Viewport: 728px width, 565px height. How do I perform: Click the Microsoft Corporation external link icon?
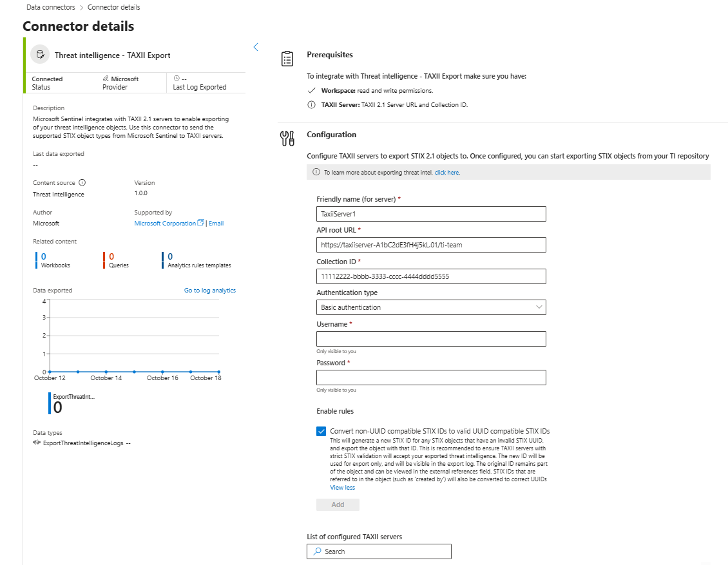coord(200,223)
